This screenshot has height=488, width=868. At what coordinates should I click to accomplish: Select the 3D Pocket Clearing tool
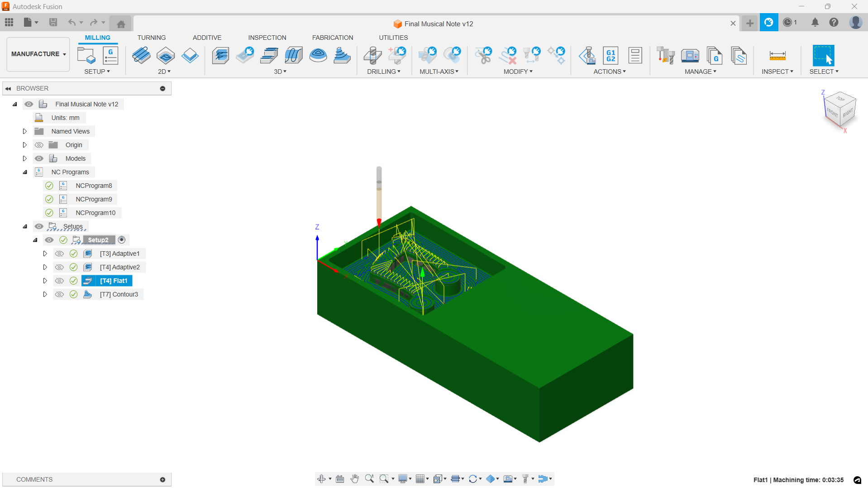[245, 55]
